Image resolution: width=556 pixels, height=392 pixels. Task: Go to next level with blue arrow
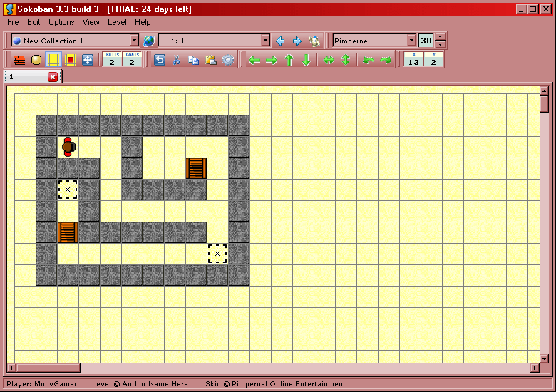tap(297, 41)
